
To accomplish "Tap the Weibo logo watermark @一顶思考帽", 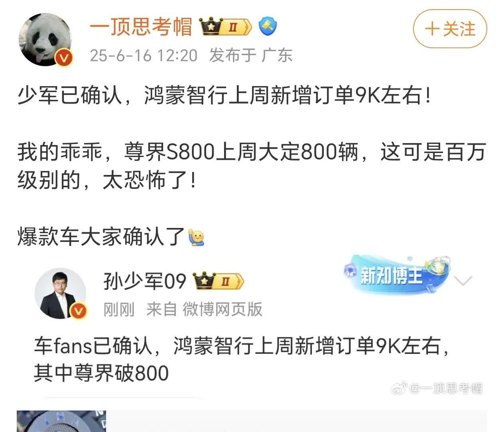I will click(437, 388).
